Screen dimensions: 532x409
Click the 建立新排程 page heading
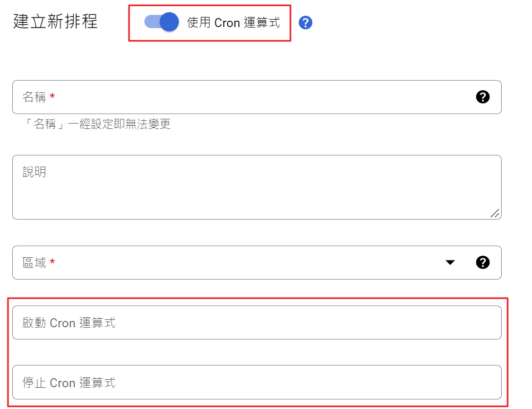pyautogui.click(x=55, y=22)
